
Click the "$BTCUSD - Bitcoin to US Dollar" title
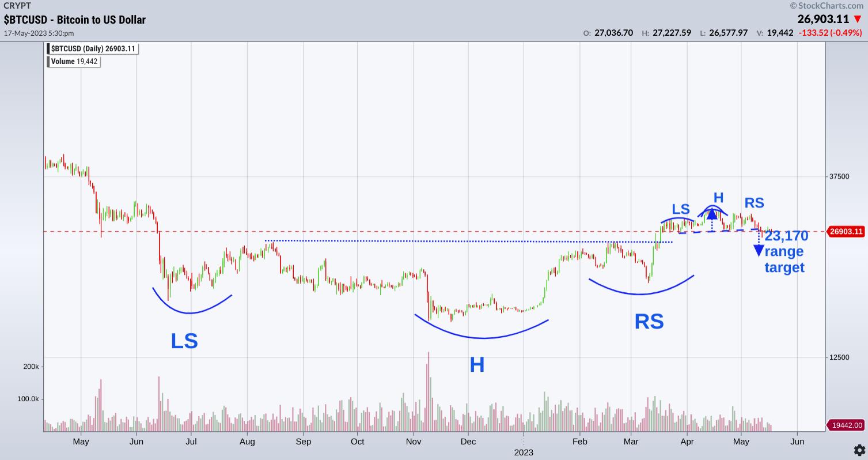[x=75, y=20]
